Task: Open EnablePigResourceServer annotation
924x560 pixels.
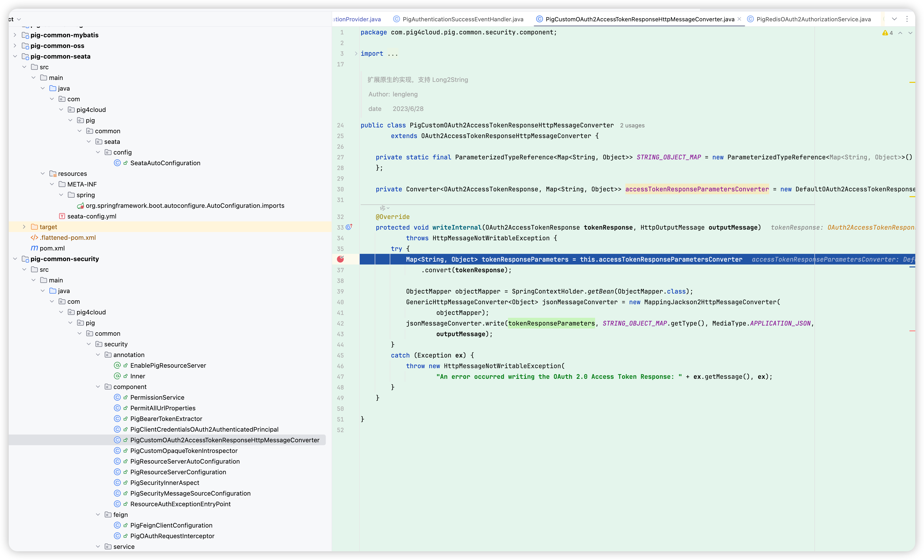Action: (168, 366)
